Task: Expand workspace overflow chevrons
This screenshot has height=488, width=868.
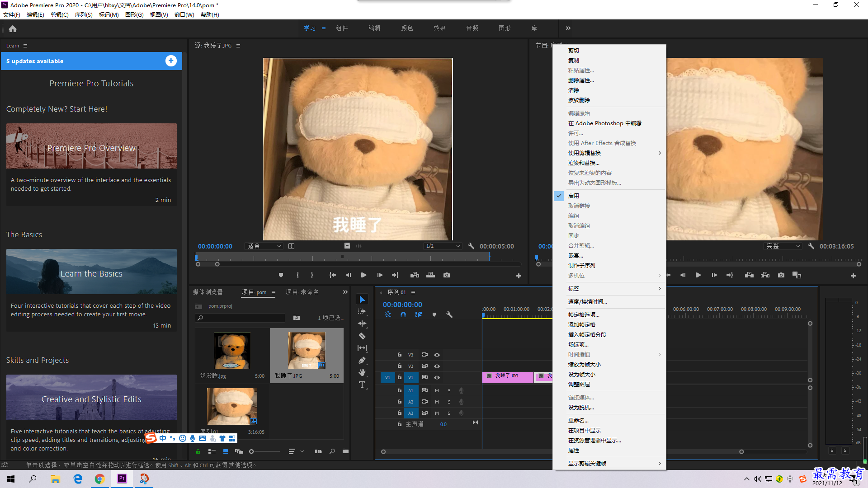Action: click(x=568, y=28)
